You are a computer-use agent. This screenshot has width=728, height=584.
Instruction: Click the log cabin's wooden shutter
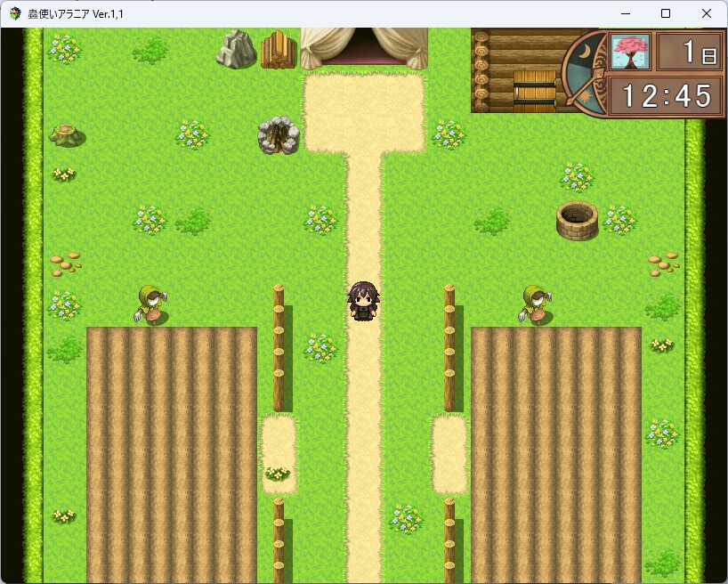pyautogui.click(x=534, y=89)
